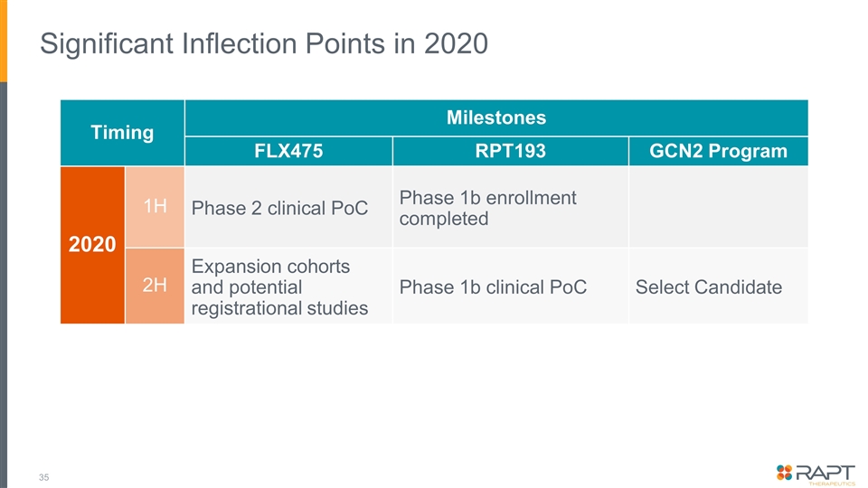The width and height of the screenshot is (868, 488).
Task: Click the 1H timing cell
Action: click(155, 206)
